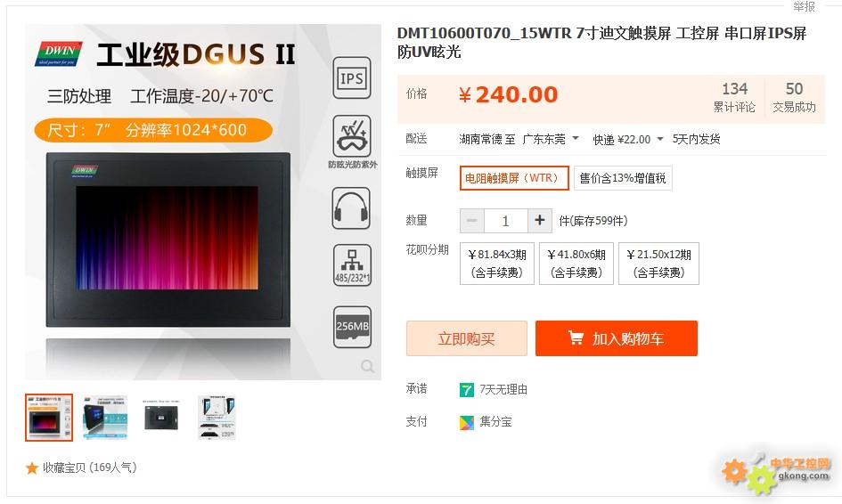Viewport: 842px width, 504px height.
Task: Click the magnifier zoom icon on product image
Action: (x=368, y=366)
